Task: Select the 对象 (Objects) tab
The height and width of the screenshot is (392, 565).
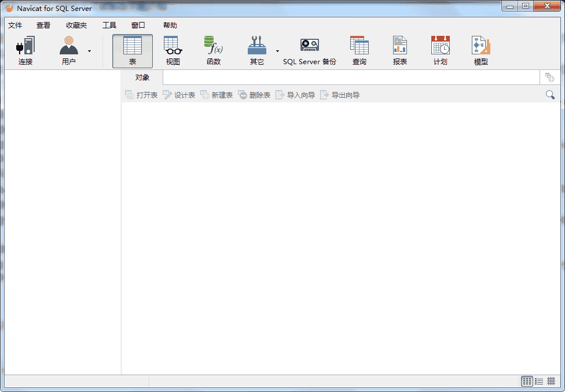Action: pyautogui.click(x=142, y=77)
